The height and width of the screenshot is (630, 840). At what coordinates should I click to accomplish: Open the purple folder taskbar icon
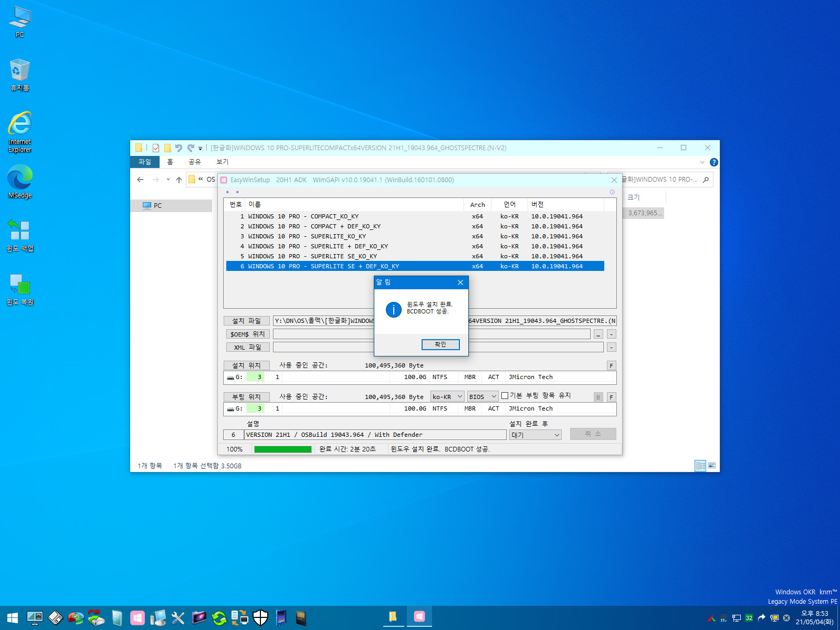(x=199, y=618)
